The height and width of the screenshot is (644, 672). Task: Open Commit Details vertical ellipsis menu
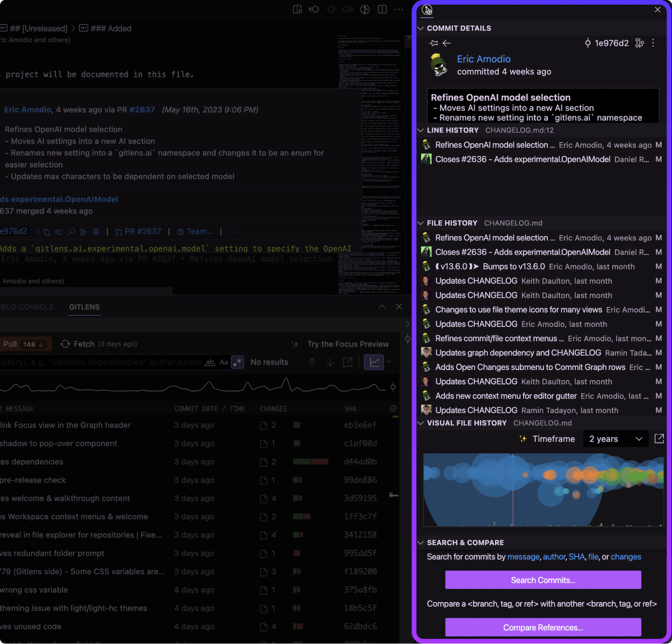pos(653,43)
